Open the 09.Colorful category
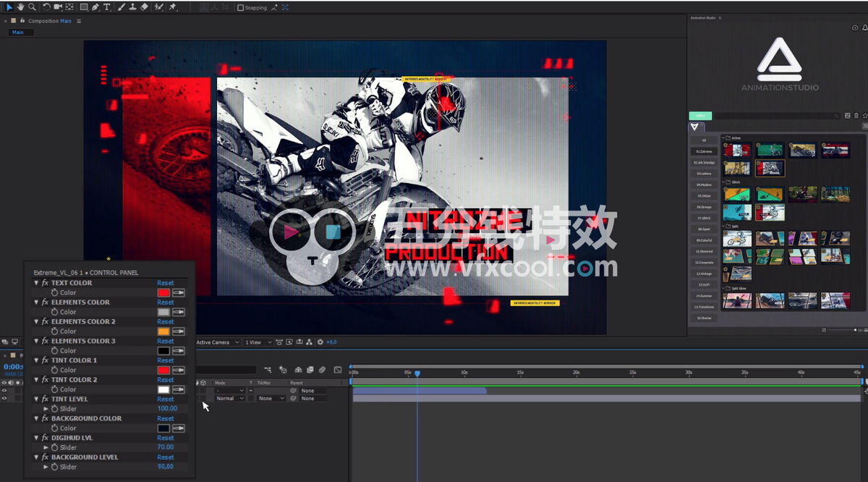868x482 pixels. coord(704,240)
